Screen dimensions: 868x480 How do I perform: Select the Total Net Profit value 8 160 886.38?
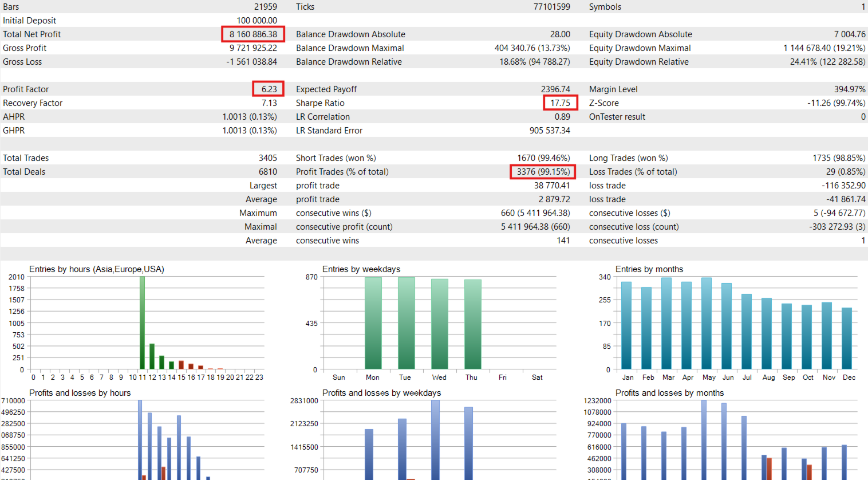pos(253,34)
